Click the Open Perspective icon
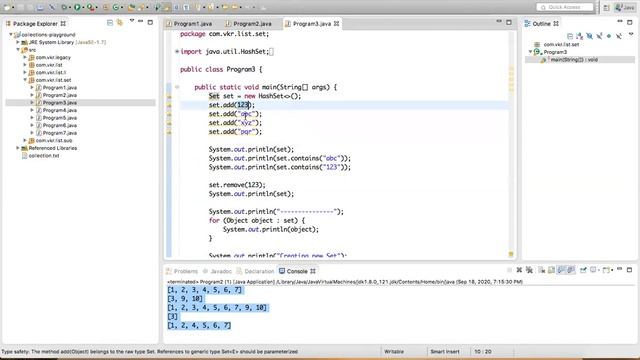 point(606,7)
